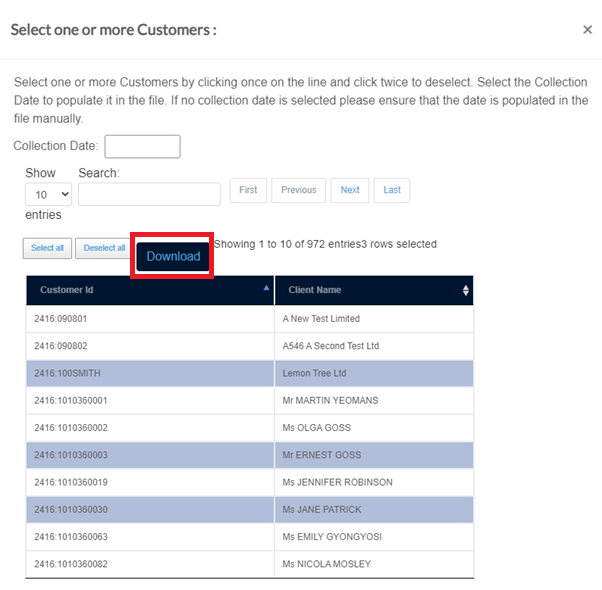Select the Mr MARTIN YEOMANS row
The height and width of the screenshot is (590, 602).
(250, 400)
